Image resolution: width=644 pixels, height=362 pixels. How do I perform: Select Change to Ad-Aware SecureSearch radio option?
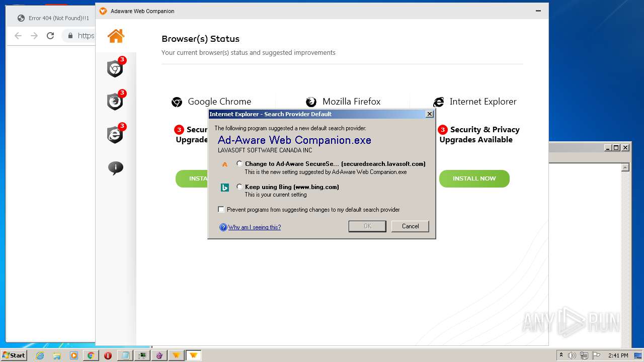pyautogui.click(x=239, y=163)
